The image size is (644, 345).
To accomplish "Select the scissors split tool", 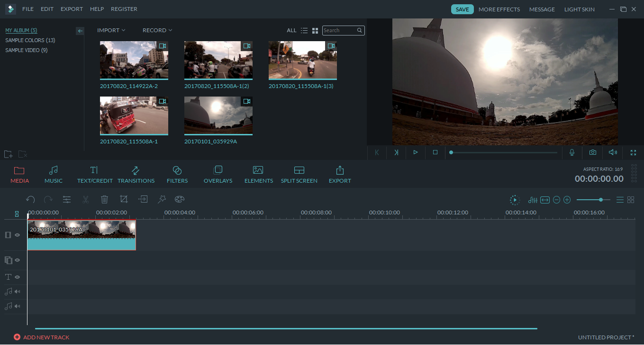I will pyautogui.click(x=85, y=199).
